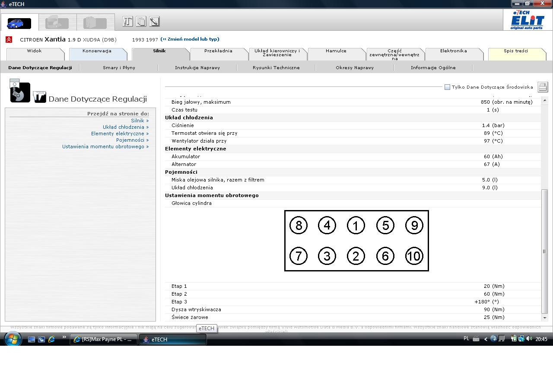Open Rysunki Techniczne submenu
This screenshot has height=392, width=553.
click(x=276, y=68)
